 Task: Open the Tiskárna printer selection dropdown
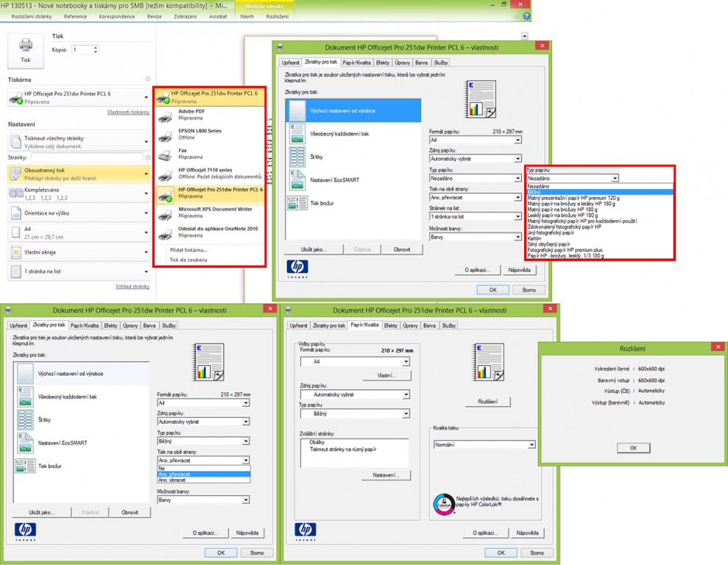[79, 97]
